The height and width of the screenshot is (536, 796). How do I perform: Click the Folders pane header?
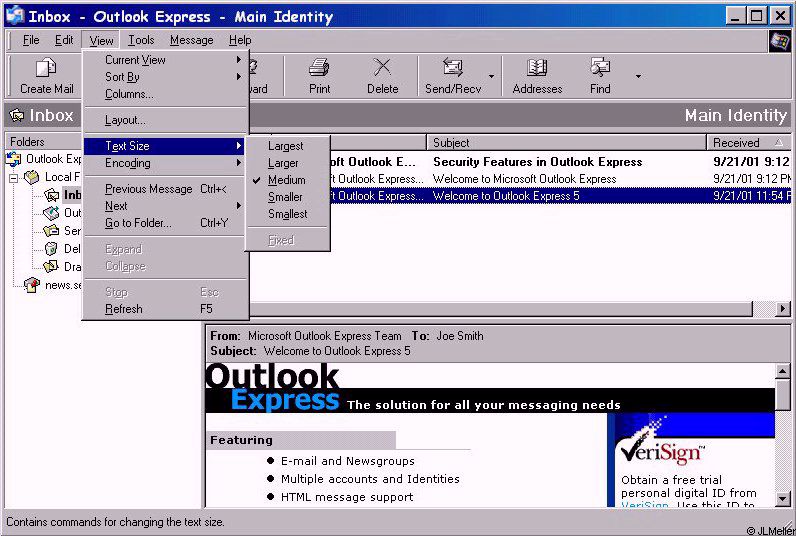(43, 142)
